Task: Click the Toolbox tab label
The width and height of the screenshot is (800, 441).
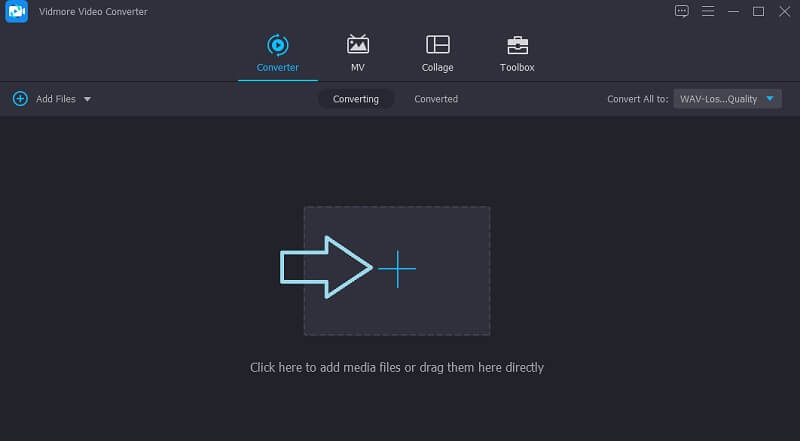Action: point(517,67)
